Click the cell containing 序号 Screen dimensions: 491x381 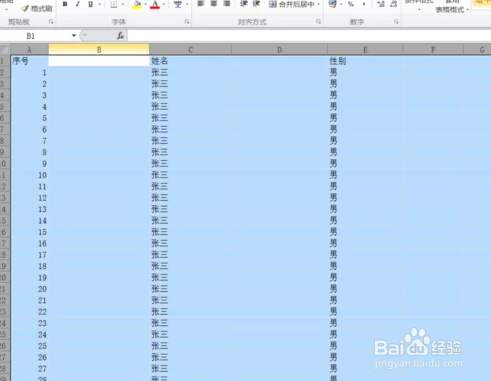point(29,61)
